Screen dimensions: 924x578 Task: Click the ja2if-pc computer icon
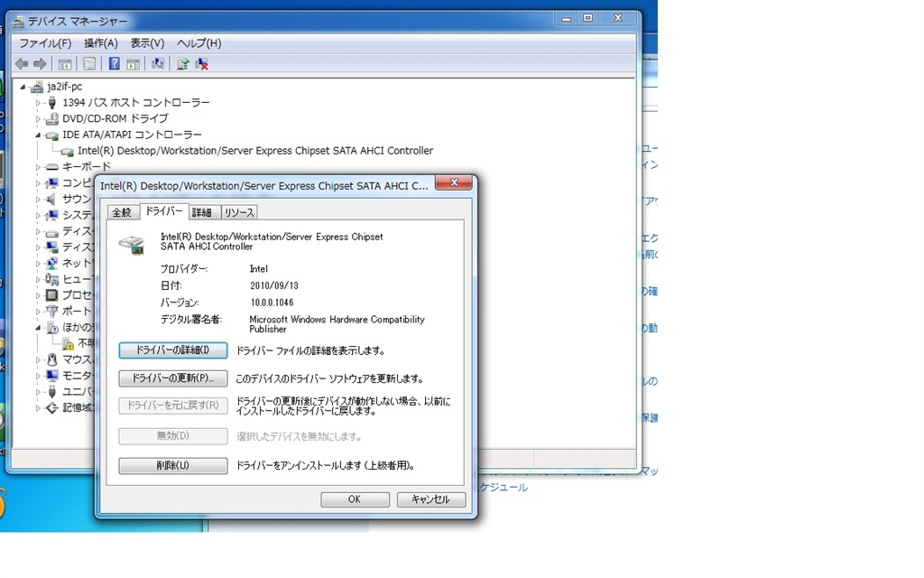click(37, 87)
